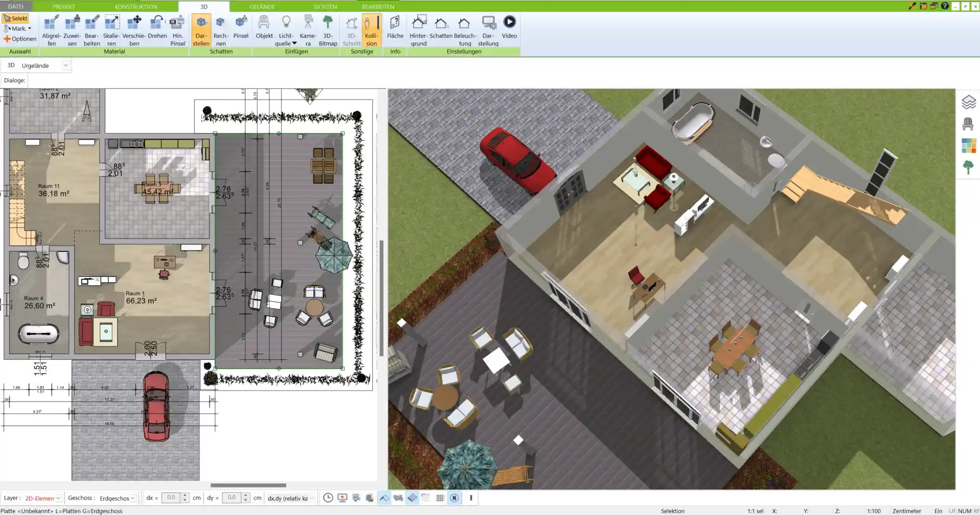Insert a Kamera
Screen dimensions: 980x515
click(308, 31)
